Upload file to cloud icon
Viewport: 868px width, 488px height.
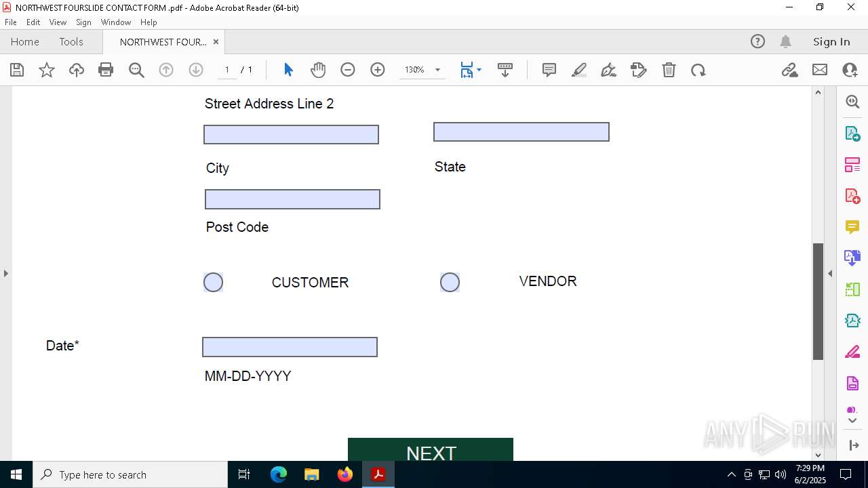pyautogui.click(x=77, y=70)
